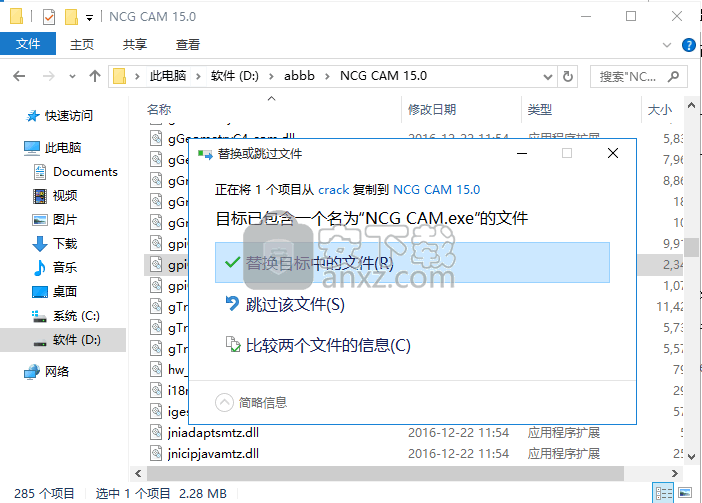Image resolution: width=702 pixels, height=503 pixels.
Task: Select 软件 (D:) drive in navigation pane
Action: coord(63,340)
